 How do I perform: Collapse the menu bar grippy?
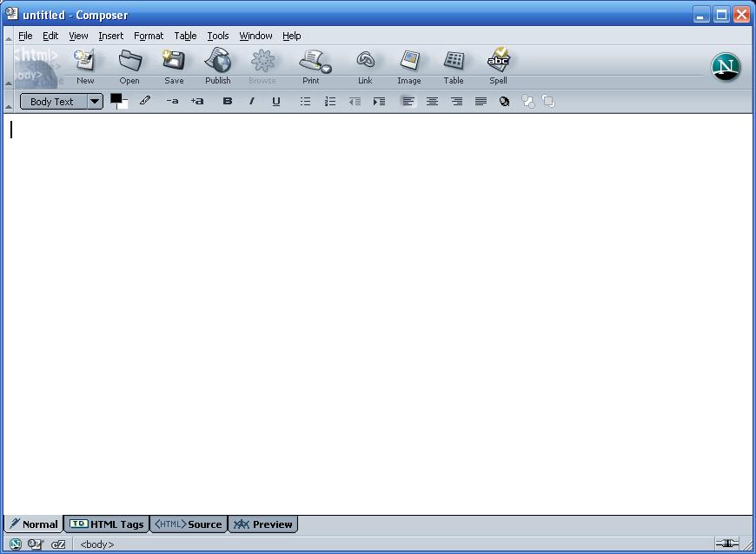click(8, 37)
